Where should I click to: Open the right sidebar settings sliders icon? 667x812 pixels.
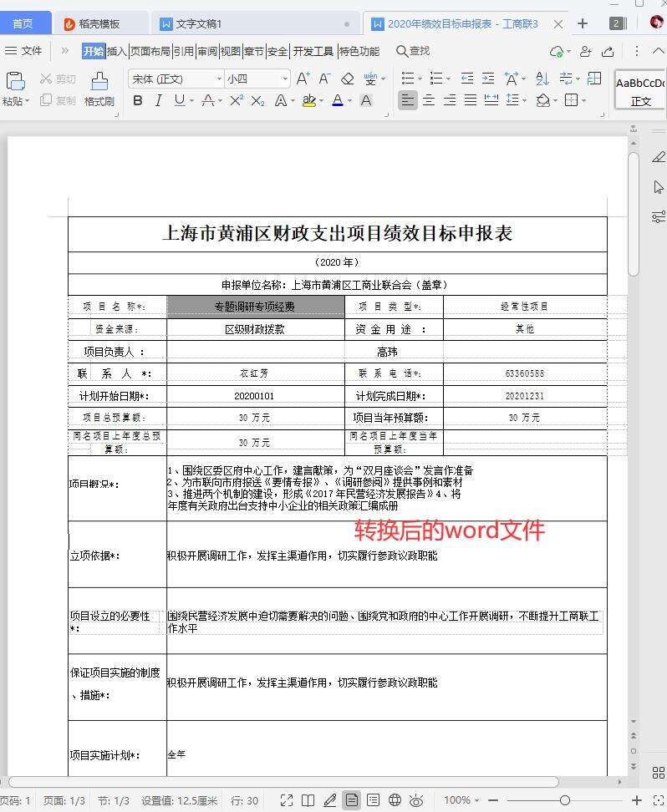pyautogui.click(x=658, y=216)
